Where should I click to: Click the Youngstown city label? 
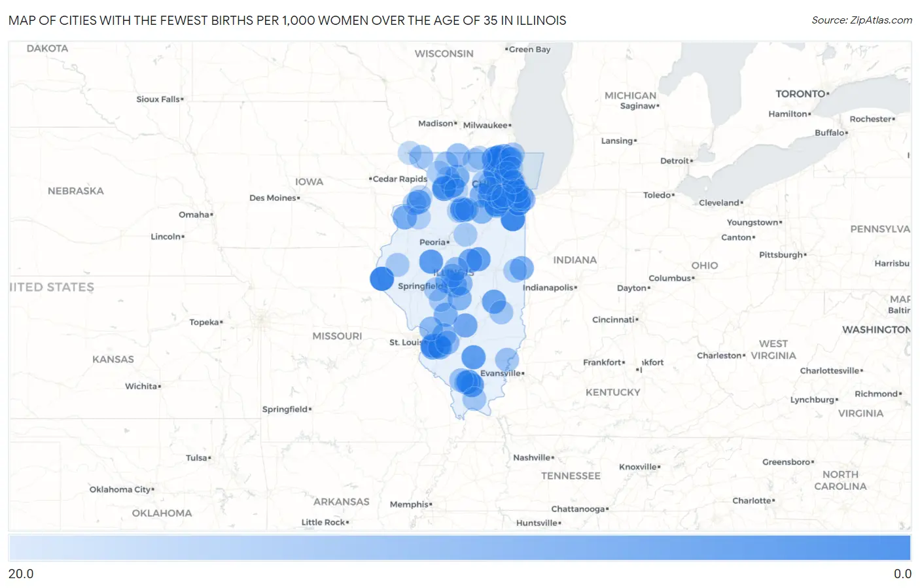point(752,222)
